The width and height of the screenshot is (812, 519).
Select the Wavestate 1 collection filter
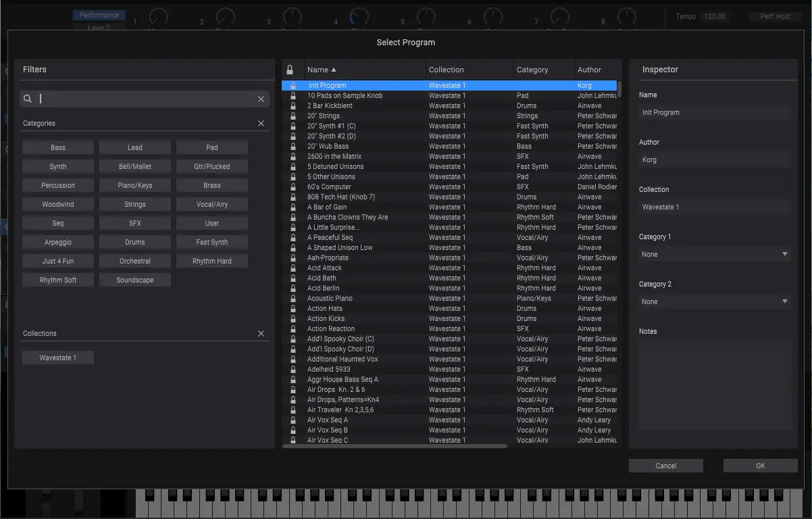coord(58,357)
